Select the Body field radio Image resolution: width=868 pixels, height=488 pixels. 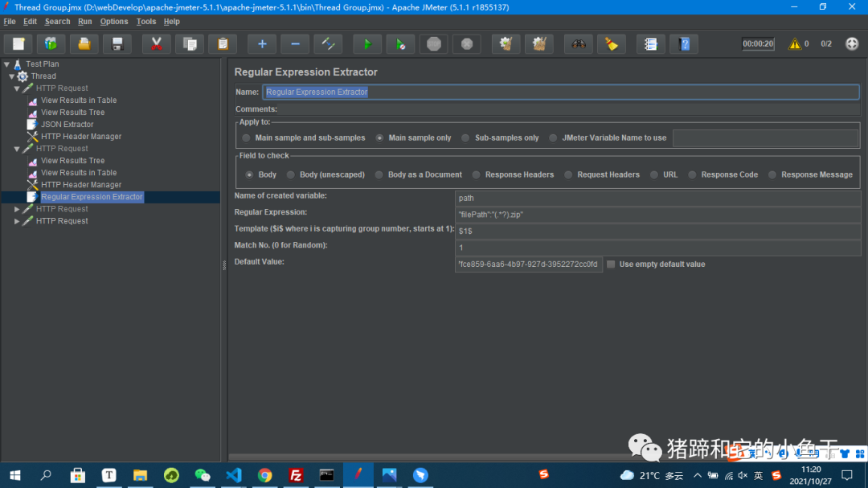pyautogui.click(x=249, y=174)
